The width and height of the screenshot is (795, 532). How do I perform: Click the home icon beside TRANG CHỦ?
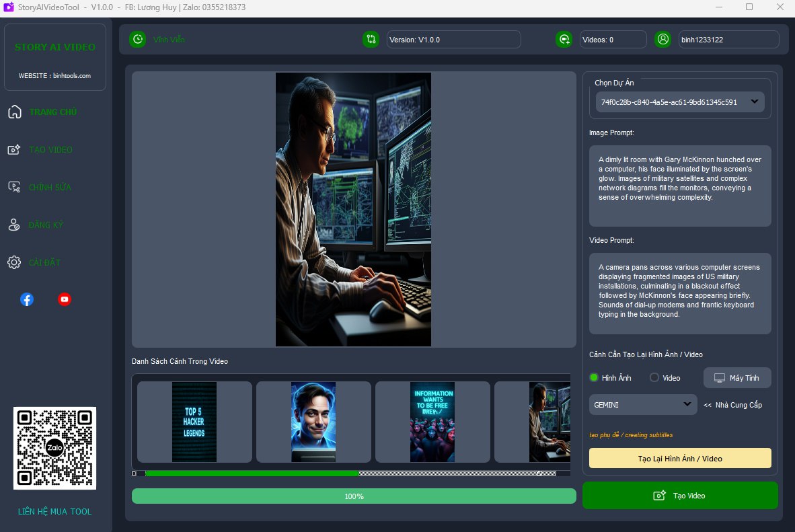point(15,112)
